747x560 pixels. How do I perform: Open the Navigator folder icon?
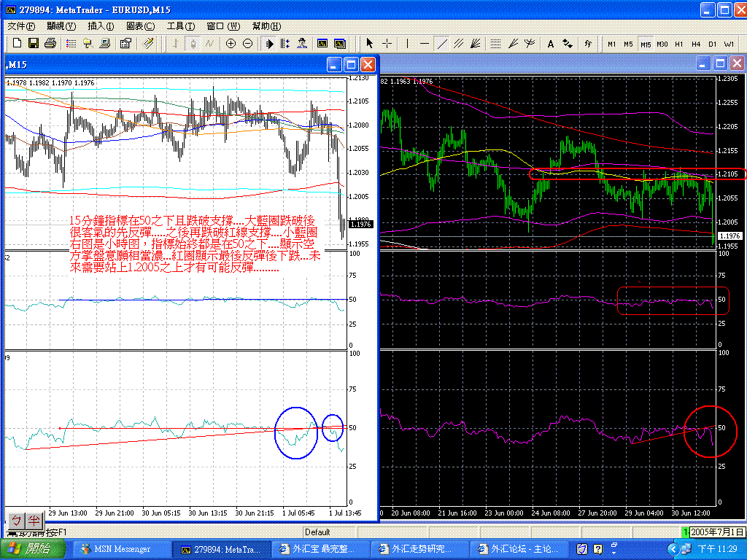88,43
